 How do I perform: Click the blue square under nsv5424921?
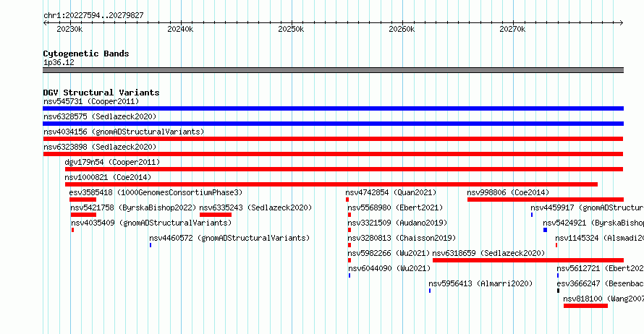click(545, 230)
